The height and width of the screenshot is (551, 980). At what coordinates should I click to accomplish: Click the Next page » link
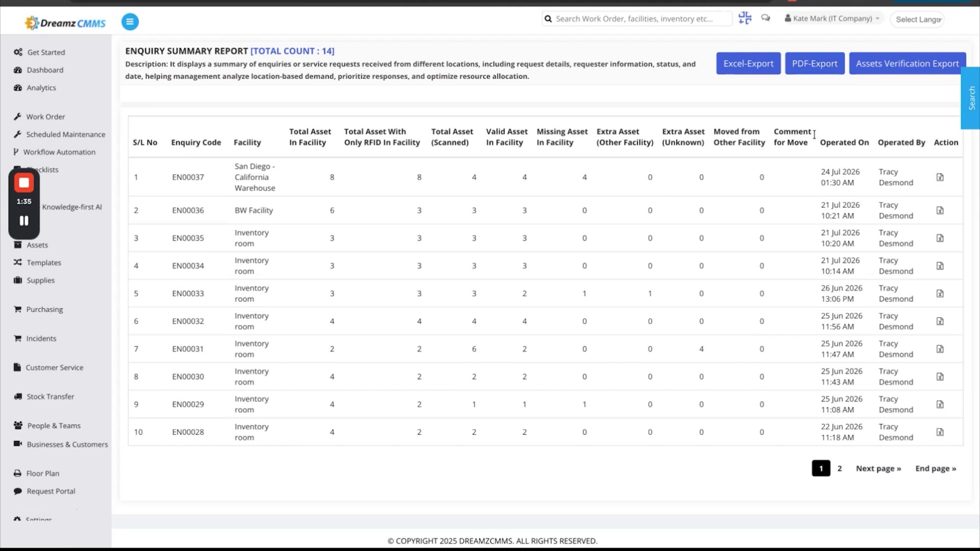[x=878, y=468]
